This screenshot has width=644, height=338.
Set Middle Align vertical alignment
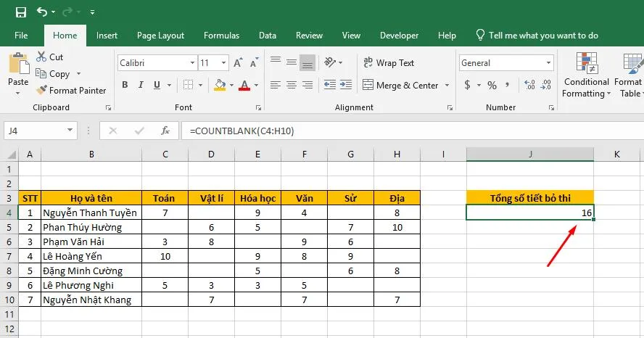[x=292, y=62]
